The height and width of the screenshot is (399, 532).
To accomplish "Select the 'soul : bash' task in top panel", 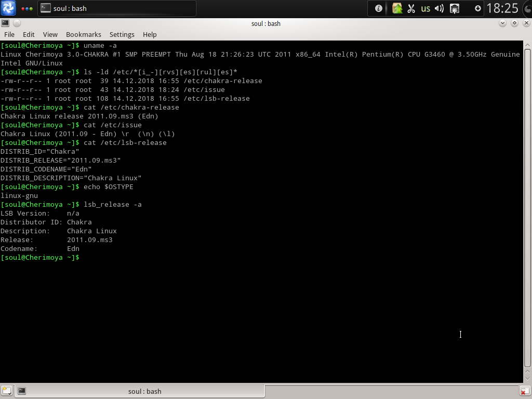I will (117, 8).
